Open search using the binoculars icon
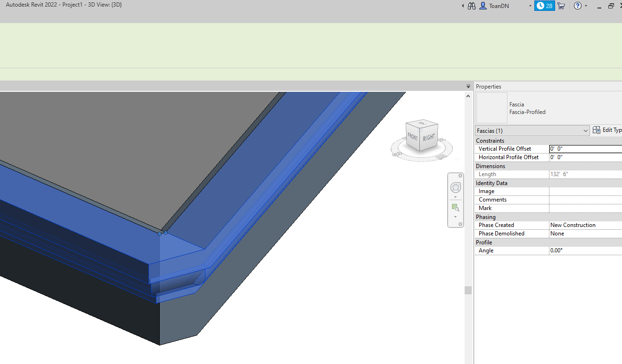The width and height of the screenshot is (622, 364). pos(471,6)
